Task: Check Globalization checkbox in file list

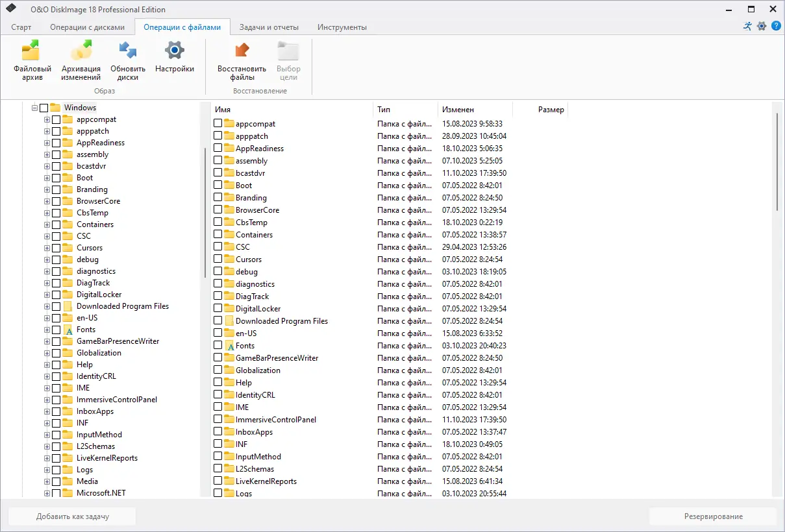Action: coord(218,370)
